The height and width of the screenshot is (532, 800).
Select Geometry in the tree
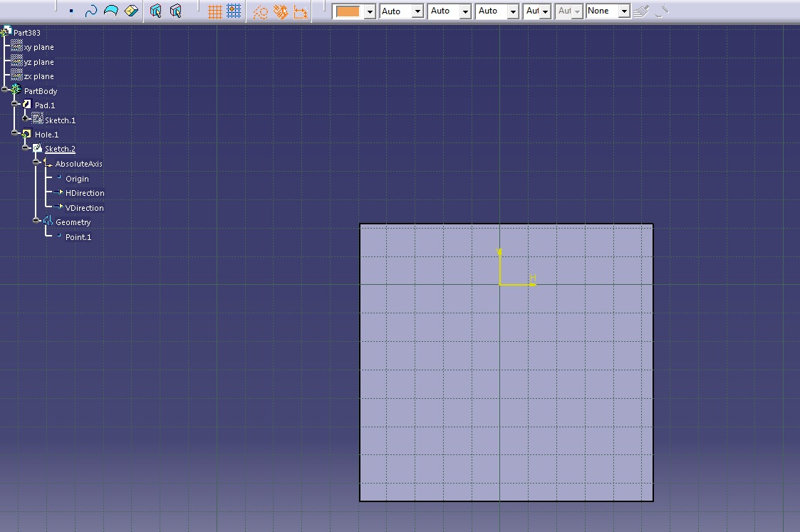pos(73,222)
